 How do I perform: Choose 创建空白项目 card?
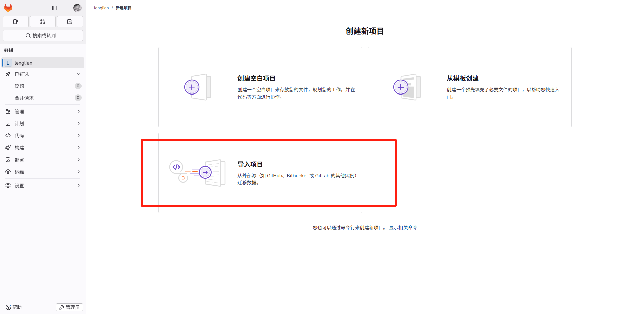[x=260, y=87]
